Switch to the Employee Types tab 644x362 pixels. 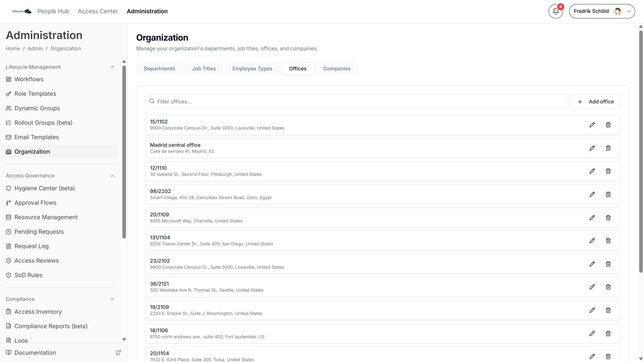click(252, 69)
